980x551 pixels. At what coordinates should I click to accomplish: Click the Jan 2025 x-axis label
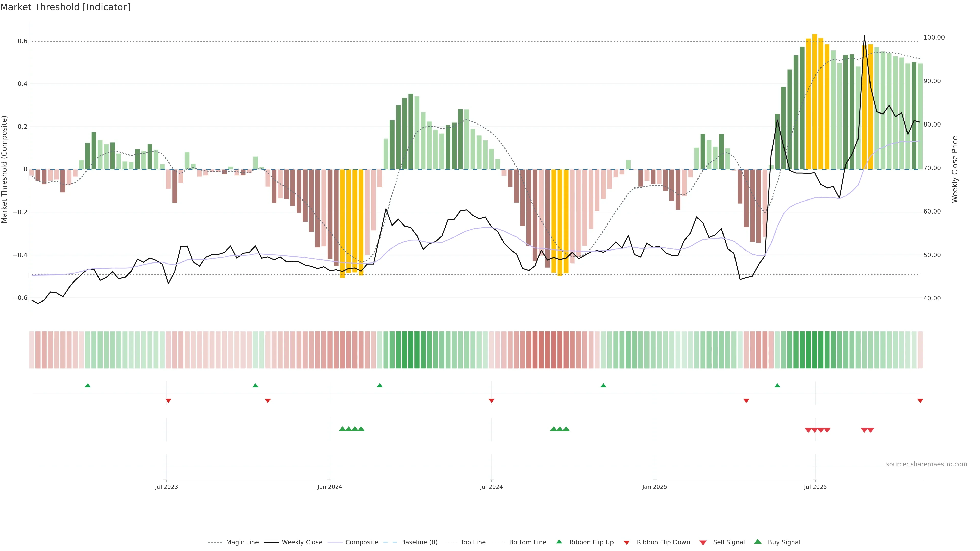click(x=654, y=487)
